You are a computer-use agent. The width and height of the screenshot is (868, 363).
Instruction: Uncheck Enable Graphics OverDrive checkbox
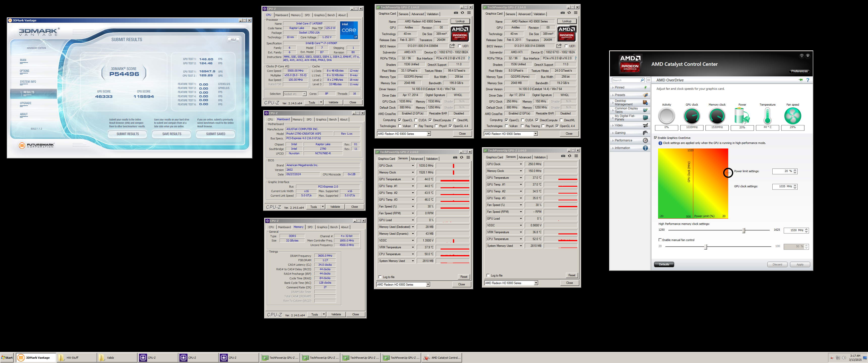point(655,138)
